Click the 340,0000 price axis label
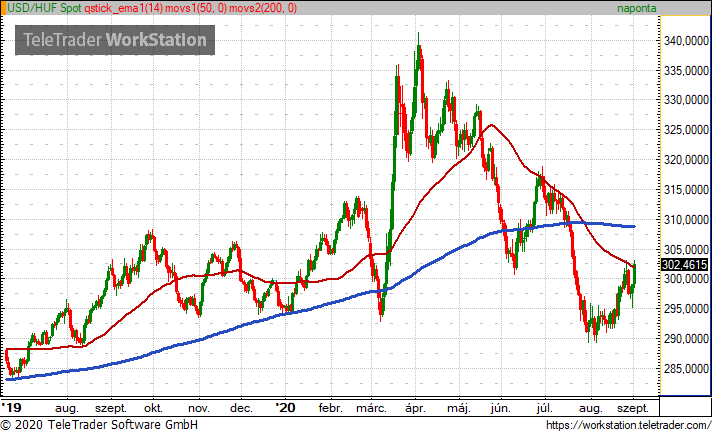Image resolution: width=712 pixels, height=434 pixels. [x=686, y=41]
